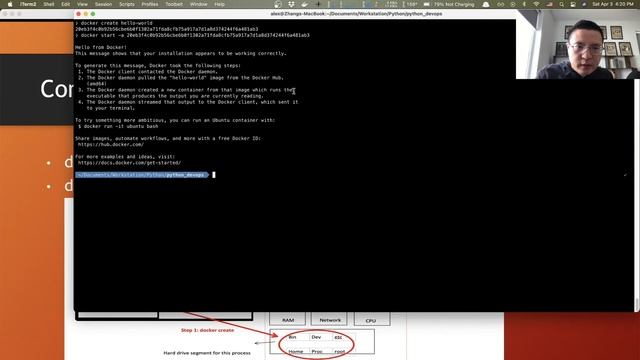
Task: Open the Apple menu
Action: (10, 4)
